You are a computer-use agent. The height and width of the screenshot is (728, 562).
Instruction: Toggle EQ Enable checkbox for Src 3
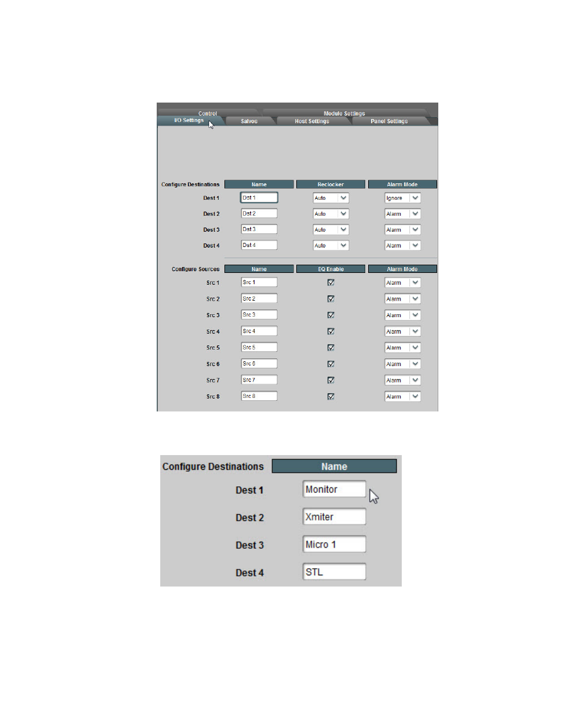(x=331, y=315)
